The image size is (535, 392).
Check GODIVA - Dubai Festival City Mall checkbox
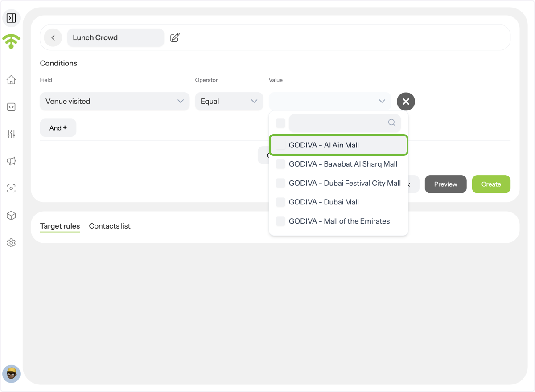pos(280,183)
